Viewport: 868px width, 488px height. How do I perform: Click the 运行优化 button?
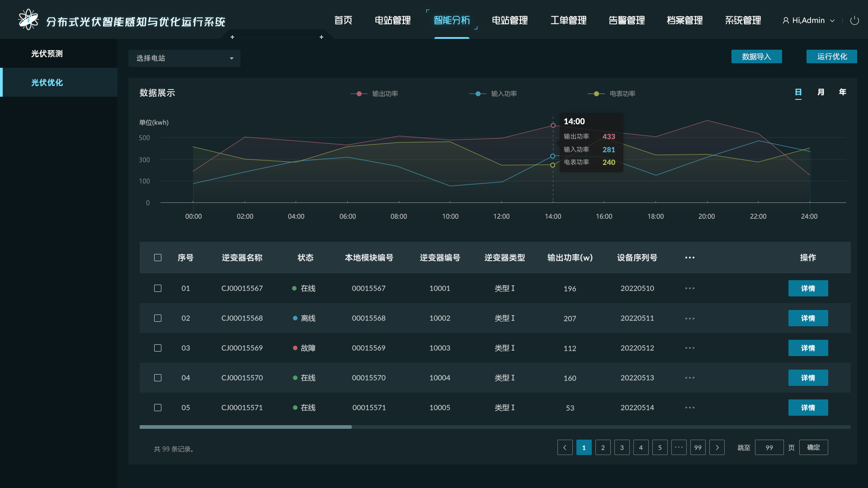(x=831, y=56)
